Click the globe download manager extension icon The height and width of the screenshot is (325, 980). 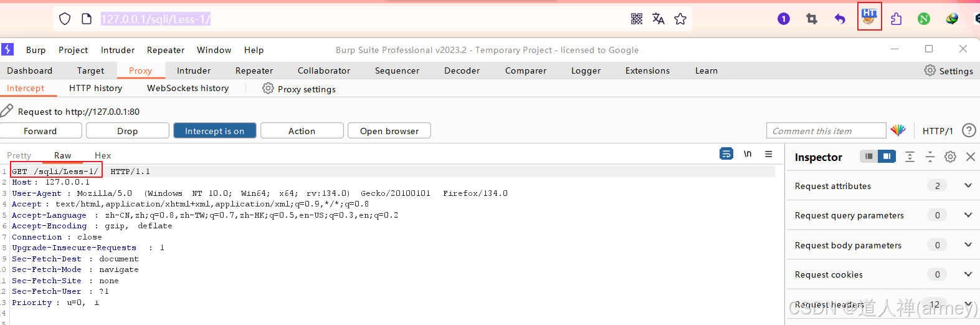(x=952, y=19)
